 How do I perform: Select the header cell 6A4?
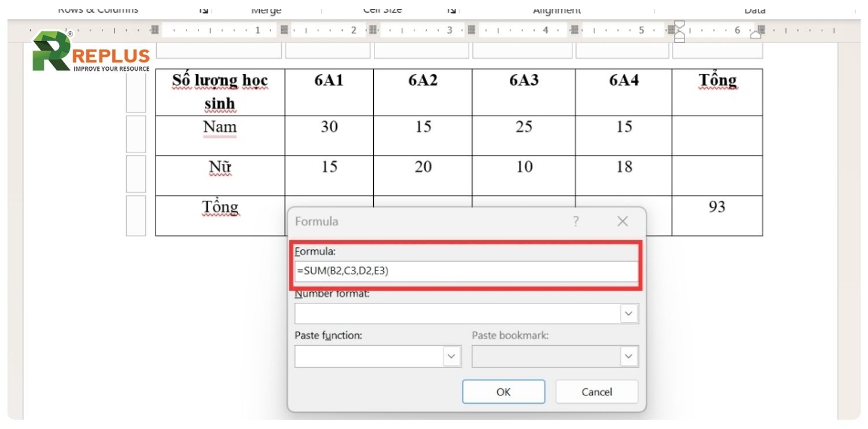click(x=624, y=92)
